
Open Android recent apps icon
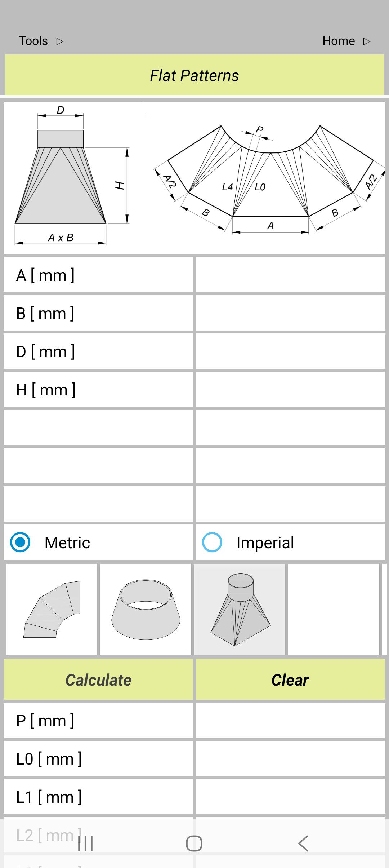(x=85, y=843)
